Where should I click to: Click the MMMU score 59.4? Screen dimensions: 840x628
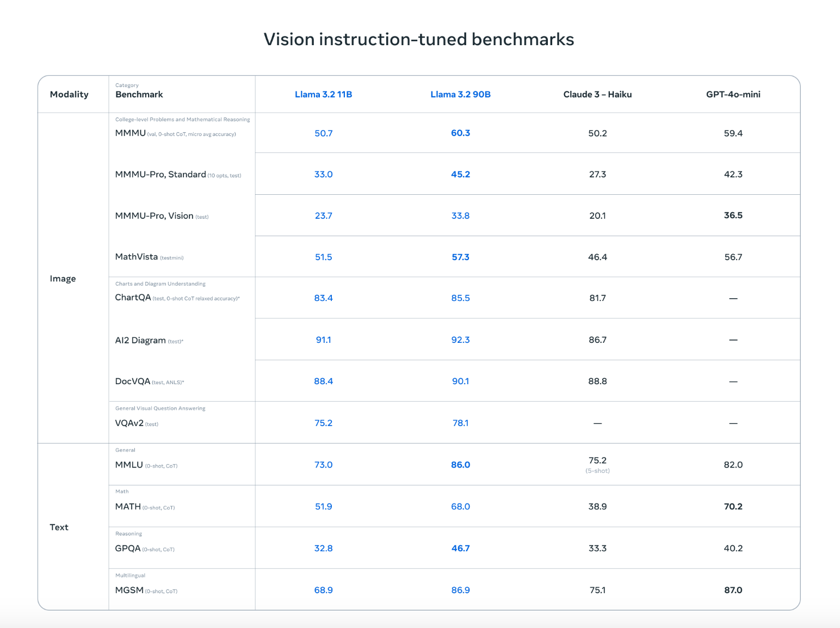coord(733,133)
